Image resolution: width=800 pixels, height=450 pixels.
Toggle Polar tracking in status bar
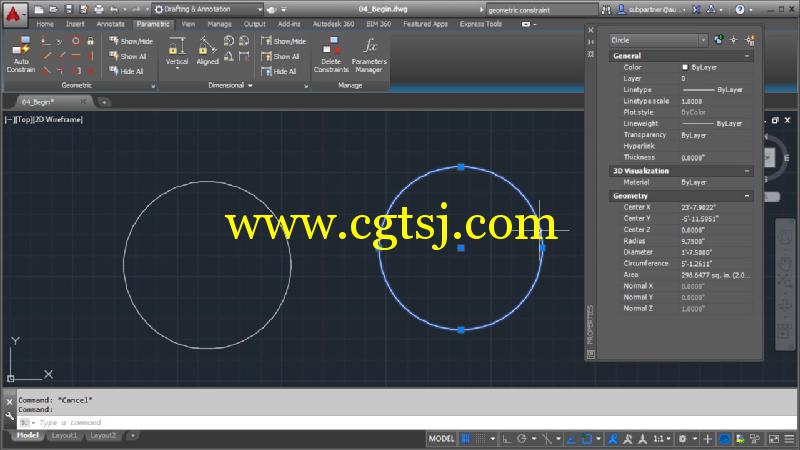point(521,439)
